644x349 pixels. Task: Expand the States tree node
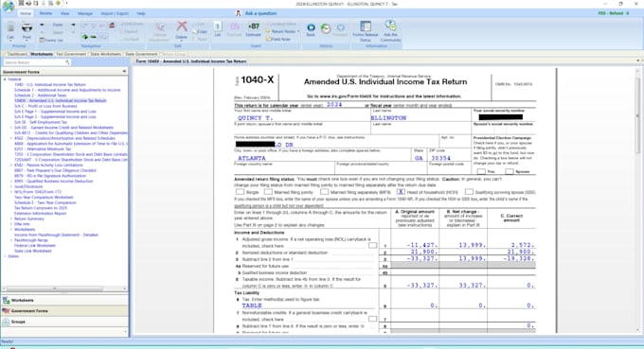(5, 256)
